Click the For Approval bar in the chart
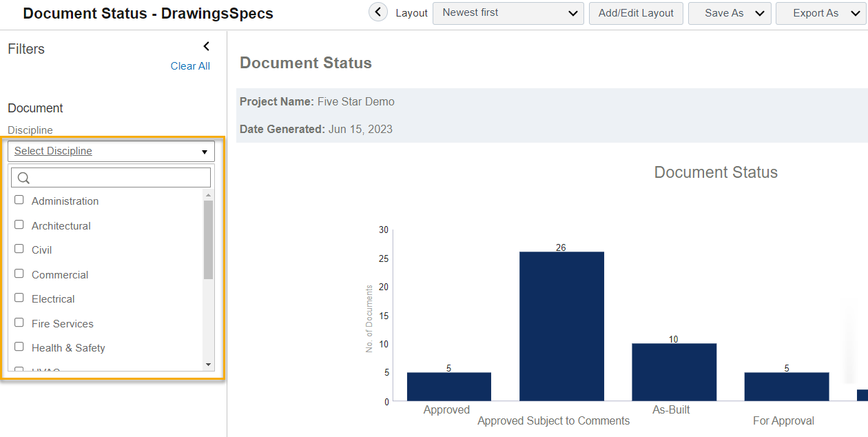Screen dimensions: 868x437 point(787,387)
